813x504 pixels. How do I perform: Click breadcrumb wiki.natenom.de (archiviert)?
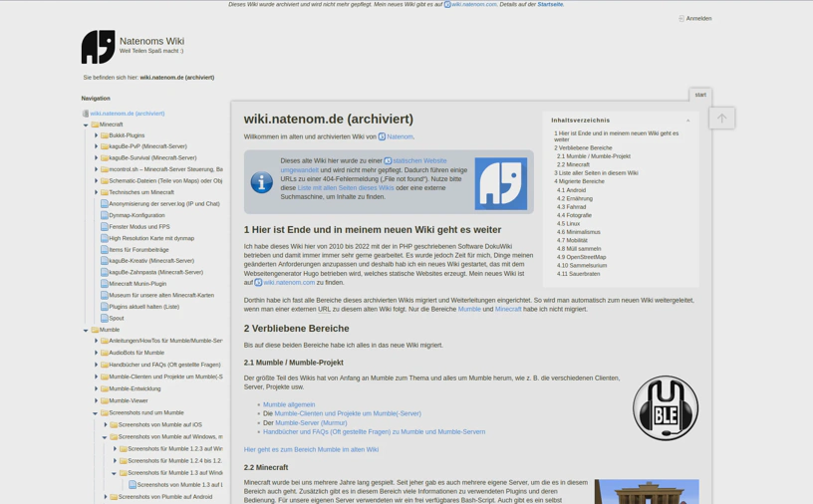[176, 78]
